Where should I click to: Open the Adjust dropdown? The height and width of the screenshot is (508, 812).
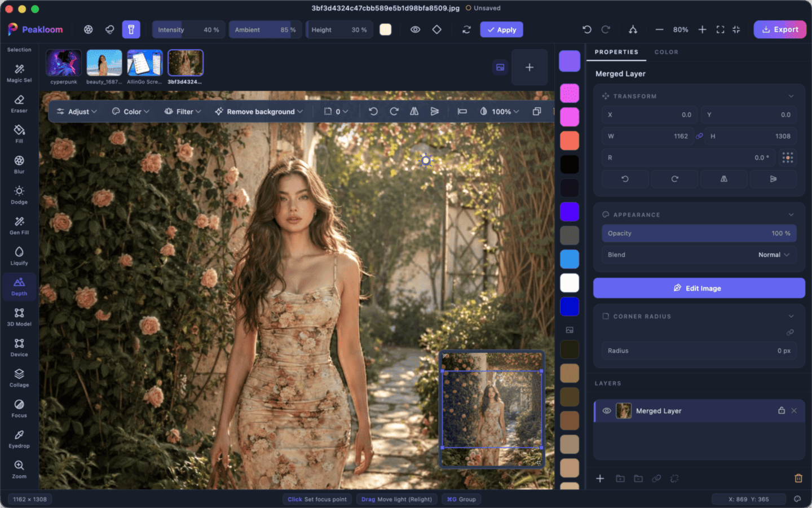point(77,111)
